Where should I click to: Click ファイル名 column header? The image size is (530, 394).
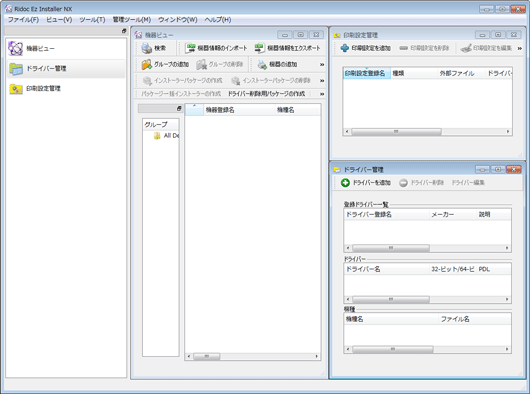pyautogui.click(x=475, y=319)
